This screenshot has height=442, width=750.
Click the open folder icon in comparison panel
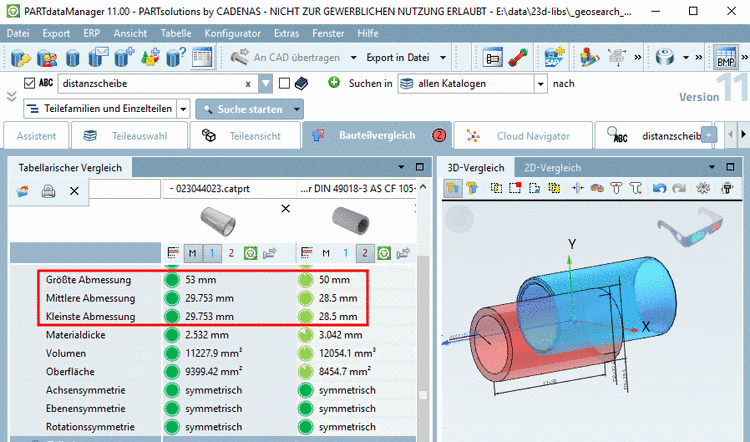22,191
